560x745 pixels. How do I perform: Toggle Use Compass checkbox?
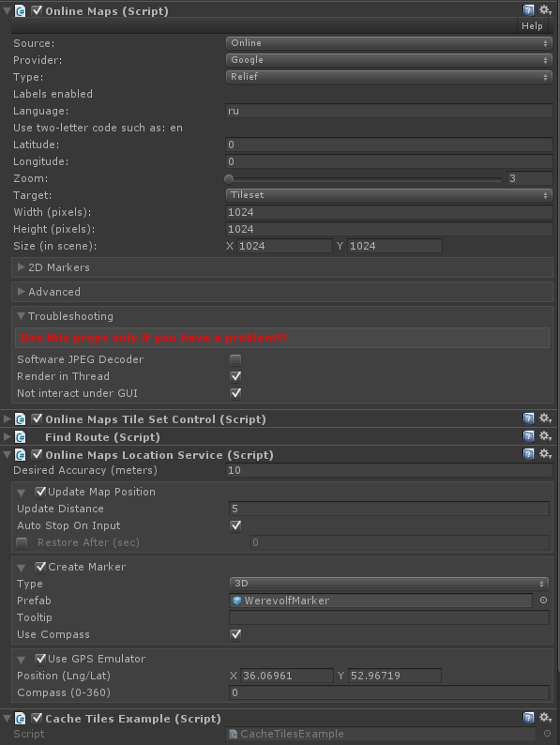tap(235, 634)
